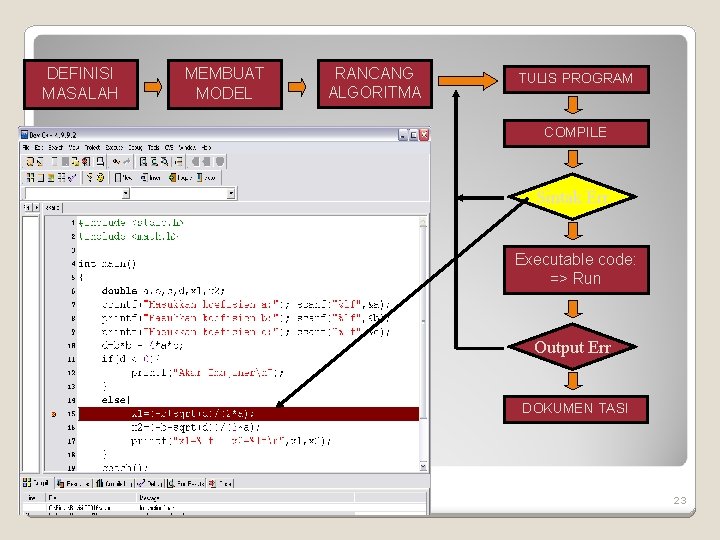Select the Compiler tab in bottom panel
Viewport: 720px width, 540px height.
pos(36,483)
